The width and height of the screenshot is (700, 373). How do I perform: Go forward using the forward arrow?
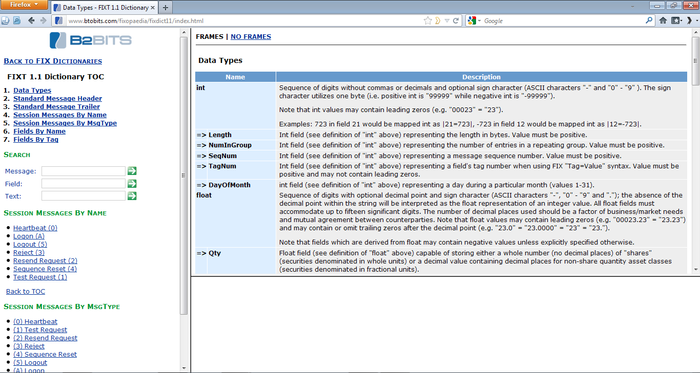(x=43, y=21)
